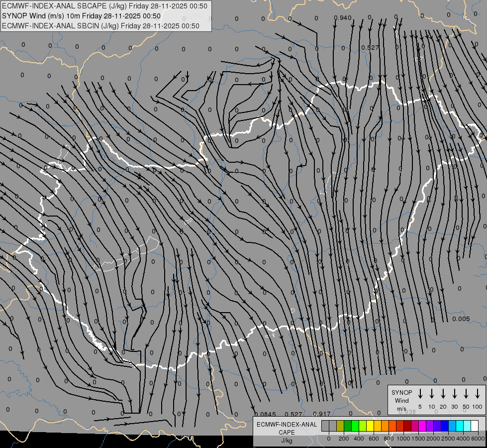Select the amber swatch left of 800
This screenshot has height=448, width=487.
385,426
